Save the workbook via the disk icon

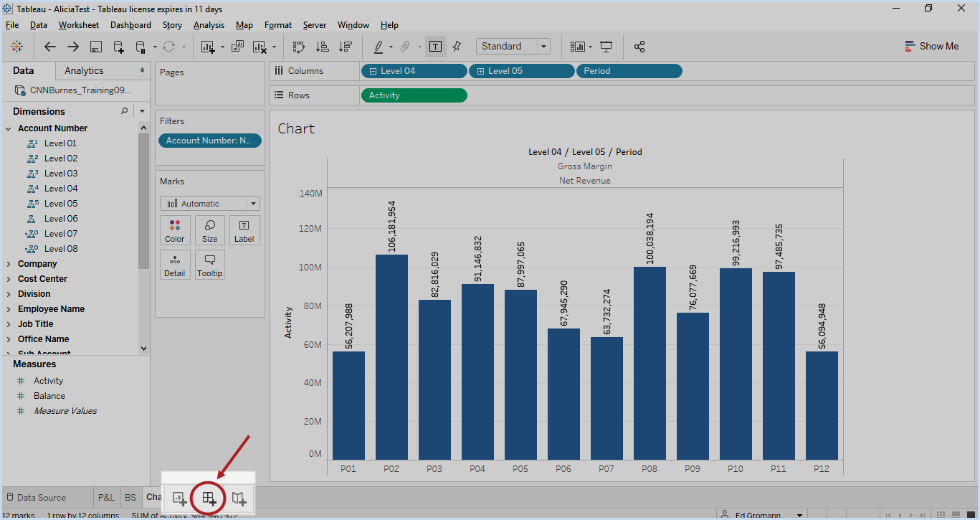96,47
